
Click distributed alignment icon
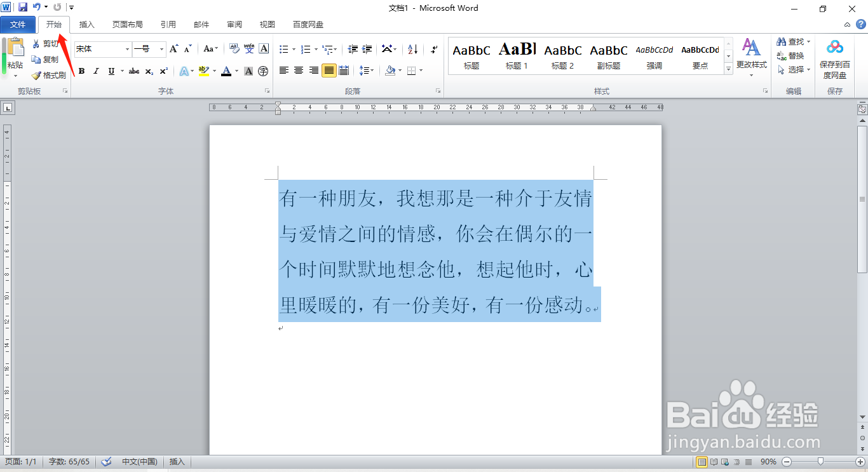pyautogui.click(x=344, y=71)
